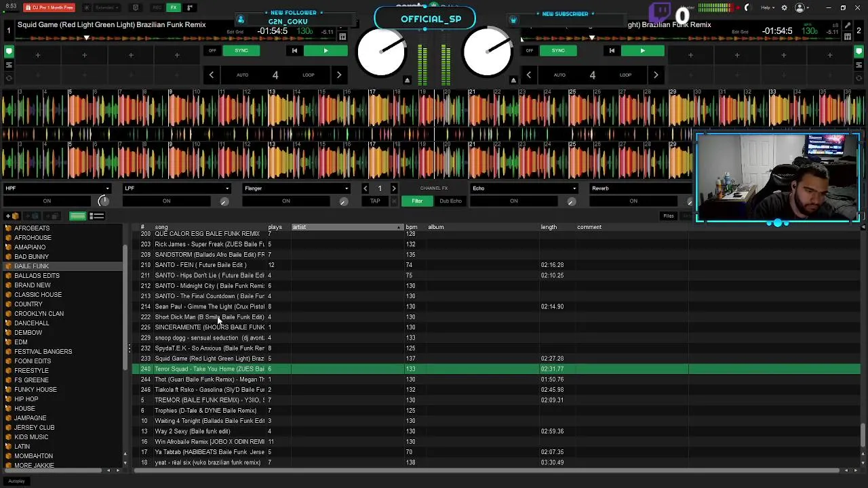
Task: Decrease the FX beats multiplier
Action: point(366,188)
